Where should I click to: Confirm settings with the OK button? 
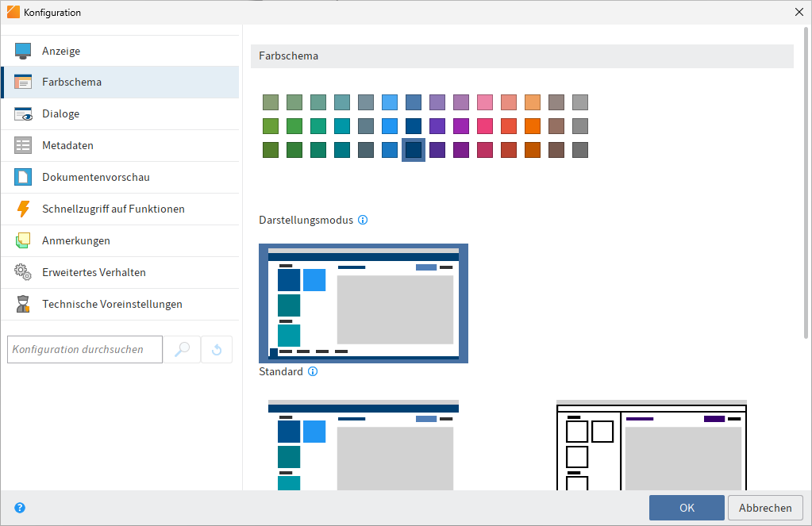[687, 508]
